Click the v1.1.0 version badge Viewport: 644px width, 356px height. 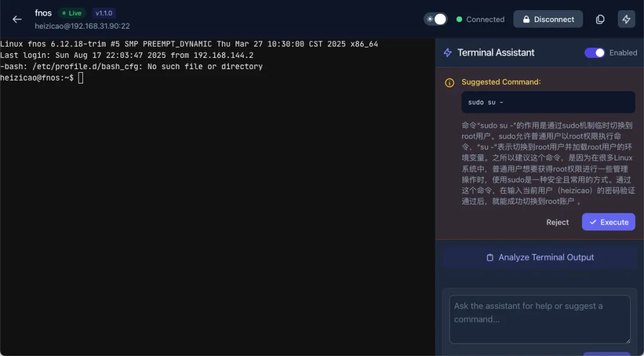[x=104, y=13]
